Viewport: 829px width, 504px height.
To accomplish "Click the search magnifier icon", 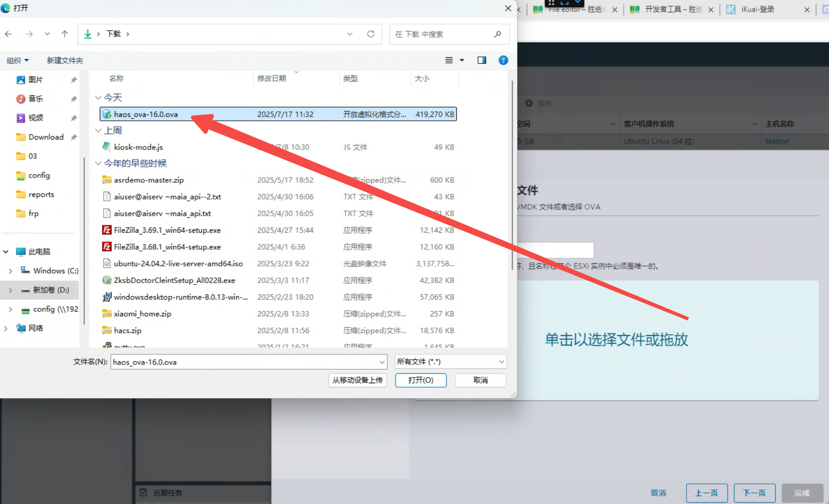I will [x=497, y=34].
